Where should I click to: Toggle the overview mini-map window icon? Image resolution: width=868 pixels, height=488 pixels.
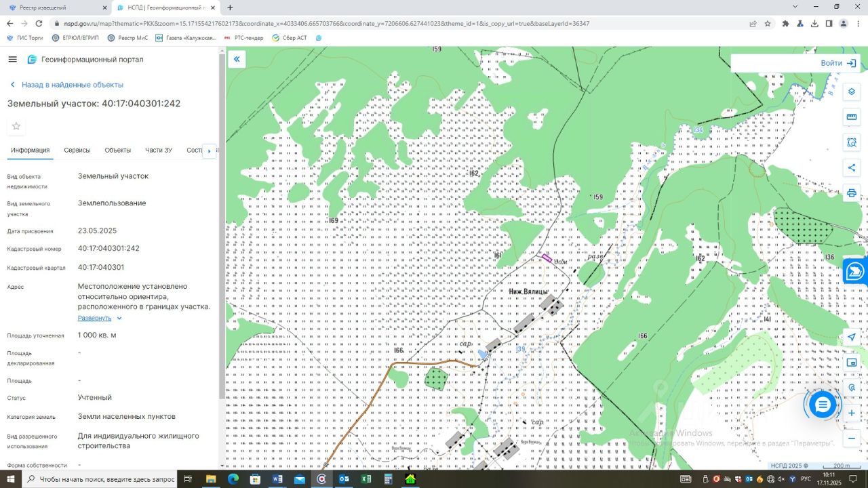tap(852, 363)
